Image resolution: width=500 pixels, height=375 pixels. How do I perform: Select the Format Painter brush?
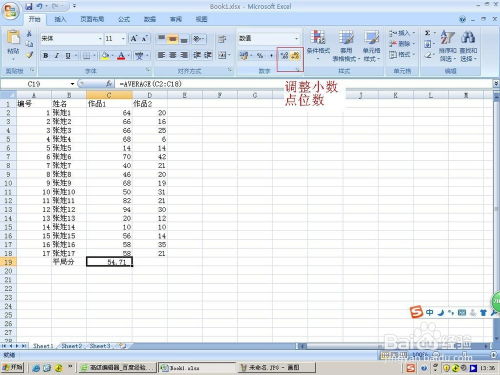pos(29,54)
